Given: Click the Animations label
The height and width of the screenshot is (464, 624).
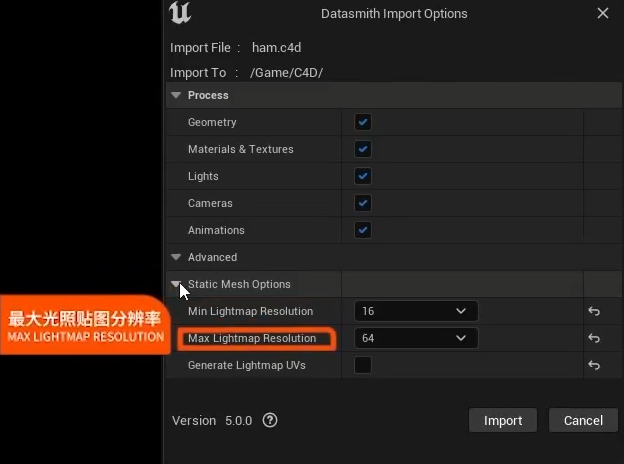Looking at the screenshot, I should pyautogui.click(x=216, y=230).
